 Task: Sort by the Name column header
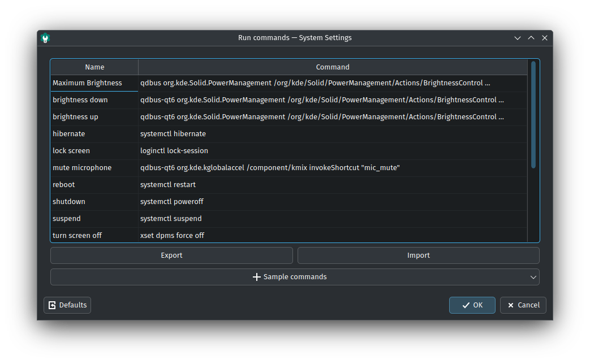coord(94,67)
